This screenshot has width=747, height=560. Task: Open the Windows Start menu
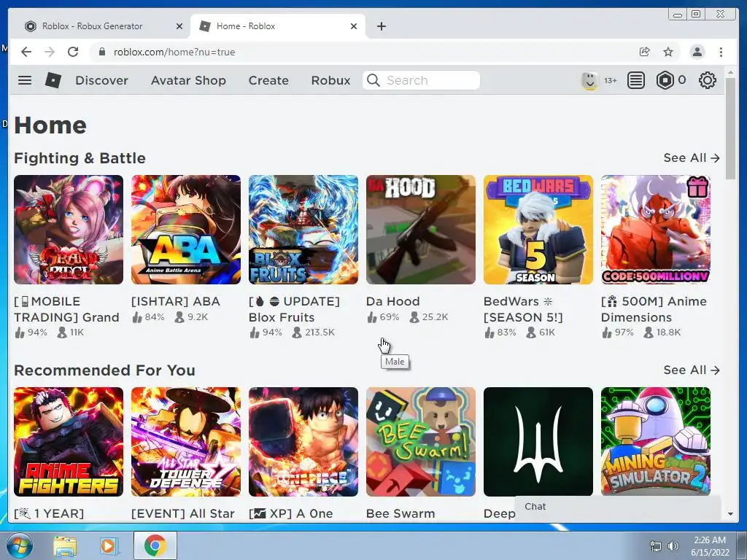point(19,545)
